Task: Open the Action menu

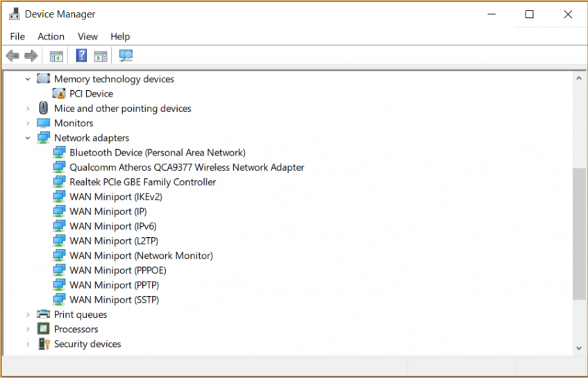Action: (51, 36)
